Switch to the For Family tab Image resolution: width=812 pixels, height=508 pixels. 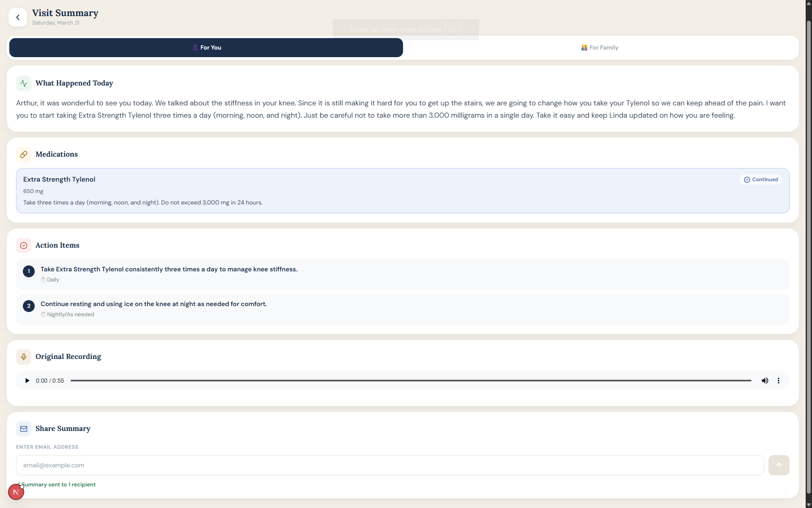click(600, 47)
